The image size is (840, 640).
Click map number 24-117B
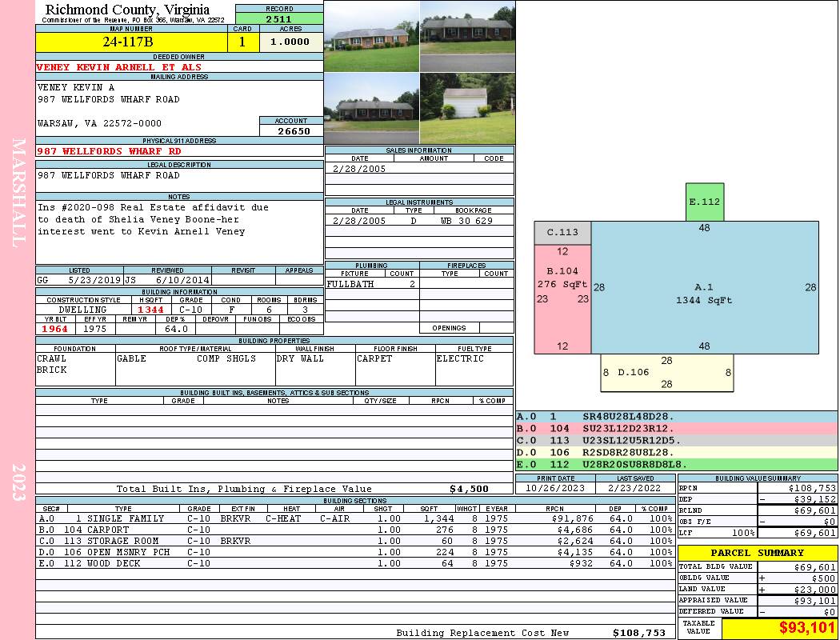[x=128, y=42]
